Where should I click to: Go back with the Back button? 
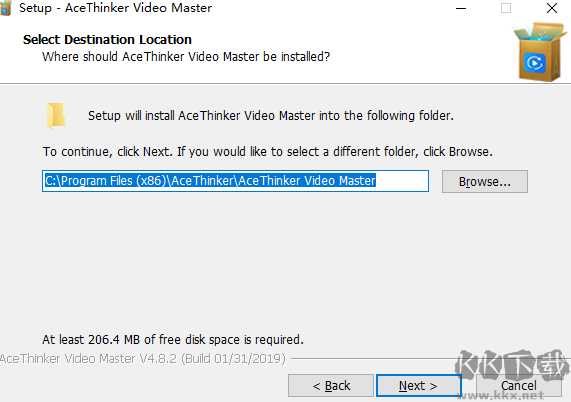pyautogui.click(x=331, y=386)
